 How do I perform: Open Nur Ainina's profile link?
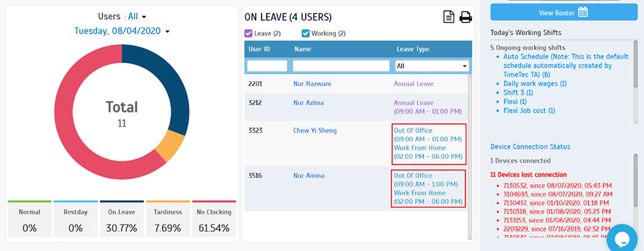point(309,176)
